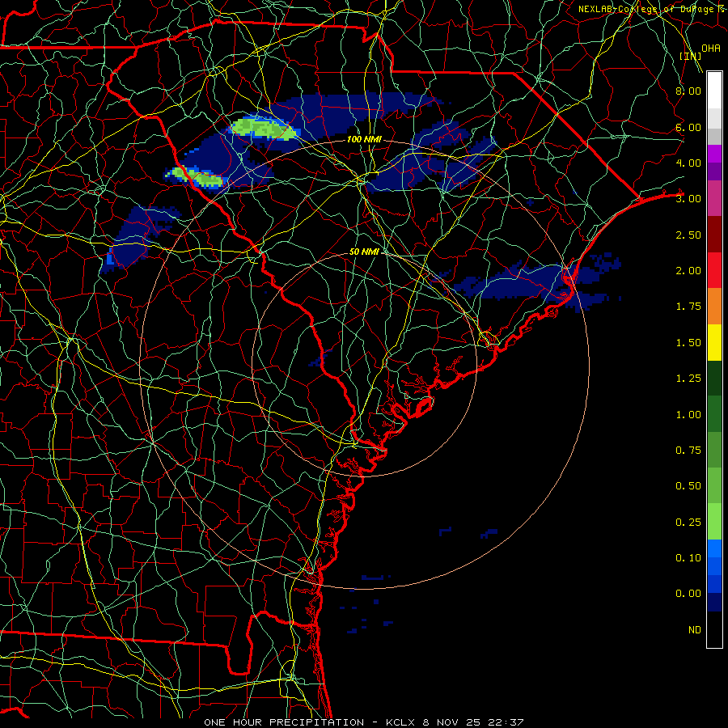Click the light green swatch near 0.25
The image size is (728, 728).
coord(714,522)
